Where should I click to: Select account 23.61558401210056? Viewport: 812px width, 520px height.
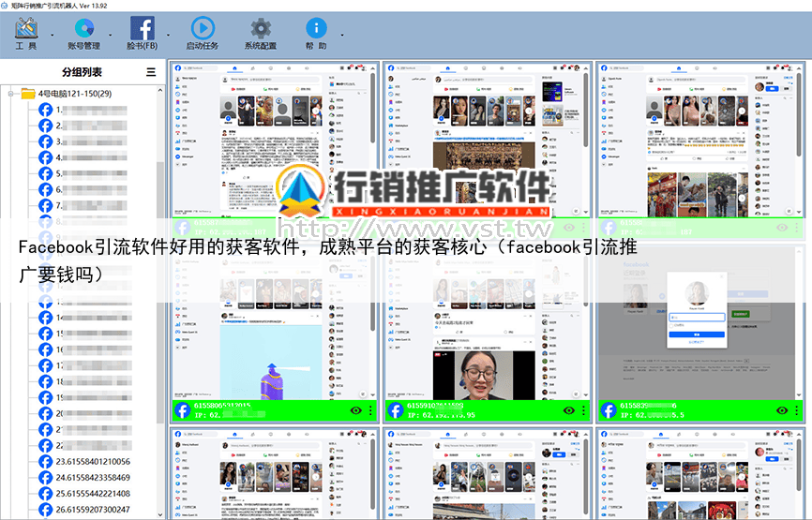(x=93, y=462)
